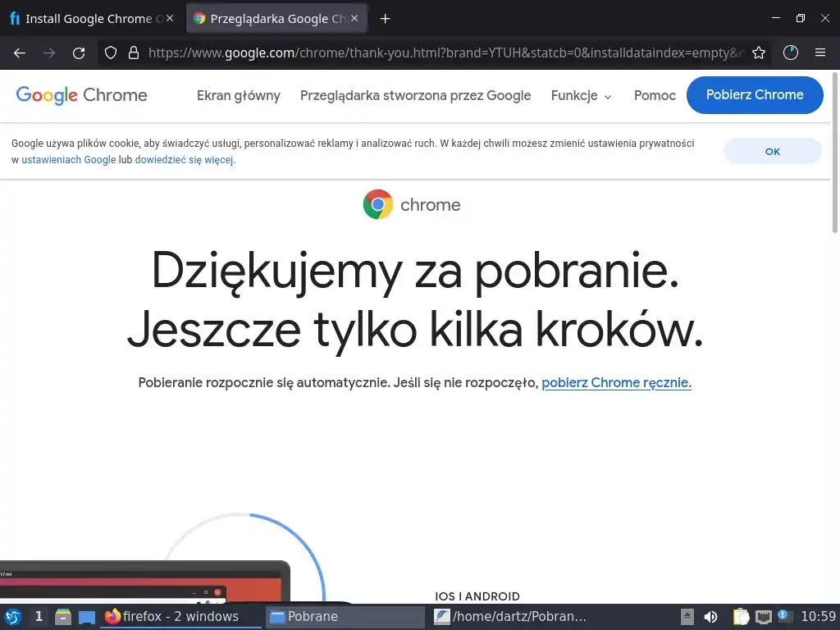Open a new browser tab with plus button
Image resolution: width=840 pixels, height=630 pixels.
tap(385, 19)
